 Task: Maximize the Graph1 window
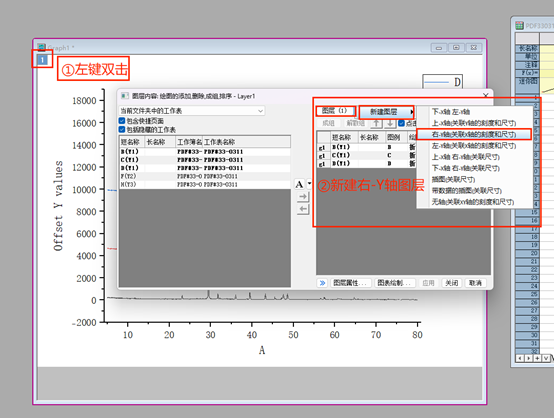(456, 48)
